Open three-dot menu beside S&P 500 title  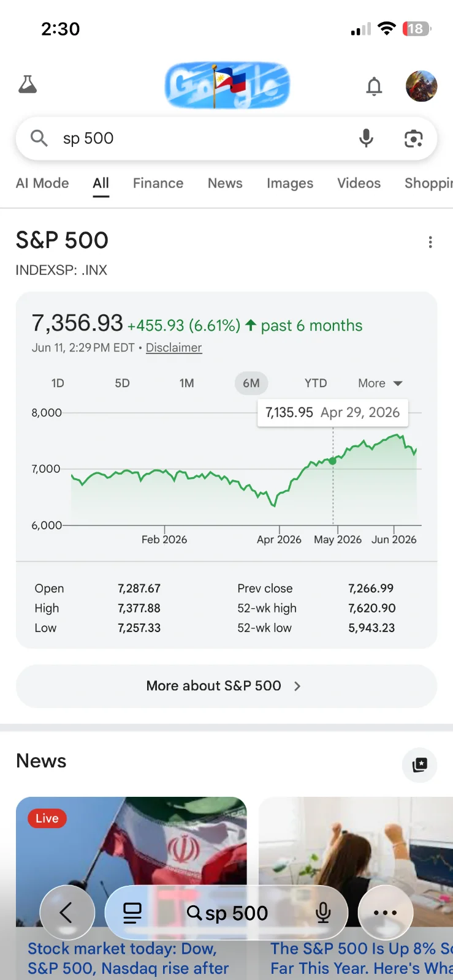(430, 242)
